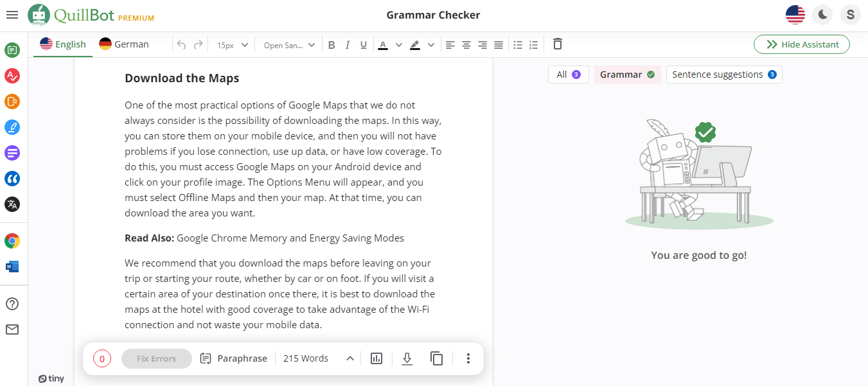Expand the 215 Words counter chevron
Viewport: 868px width, 386px height.
click(350, 358)
